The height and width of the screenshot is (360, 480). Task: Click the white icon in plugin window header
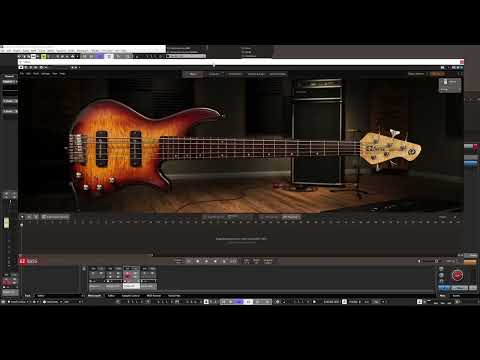tap(21, 67)
